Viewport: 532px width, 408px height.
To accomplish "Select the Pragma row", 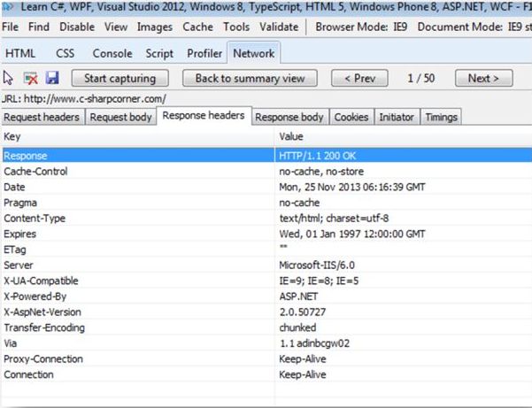I will [266, 203].
